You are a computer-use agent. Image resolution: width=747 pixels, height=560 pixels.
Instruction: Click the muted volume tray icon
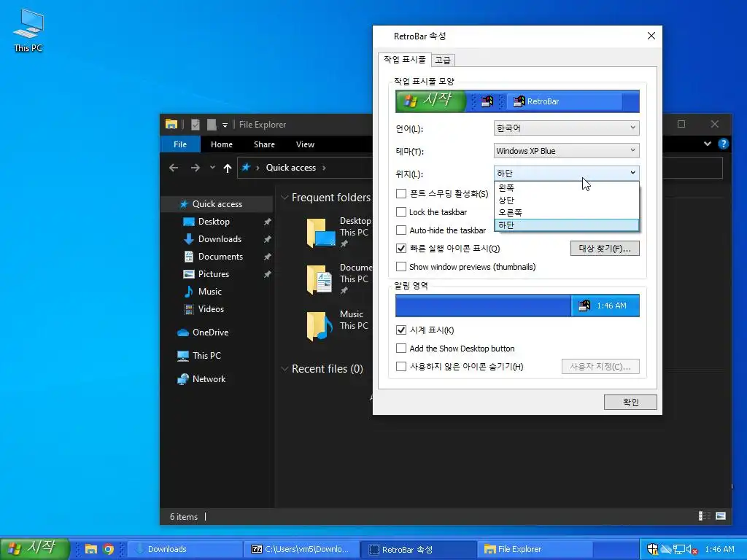(x=692, y=549)
